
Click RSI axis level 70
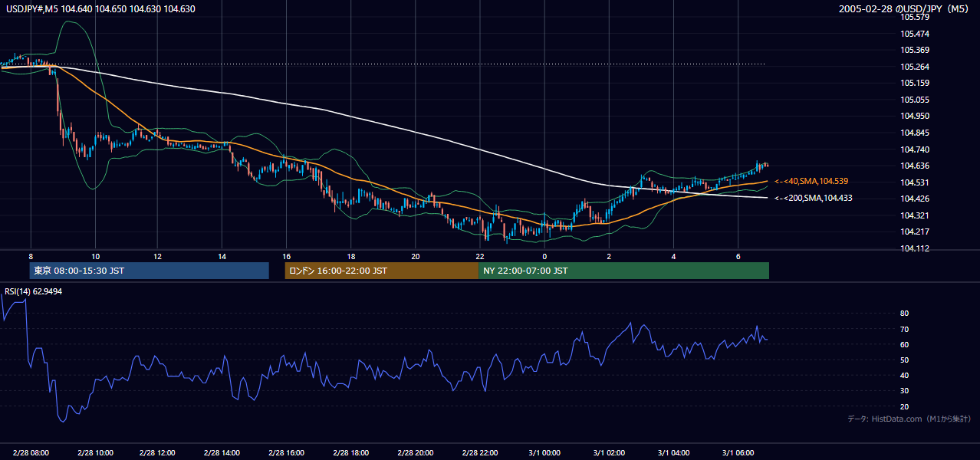(x=905, y=329)
